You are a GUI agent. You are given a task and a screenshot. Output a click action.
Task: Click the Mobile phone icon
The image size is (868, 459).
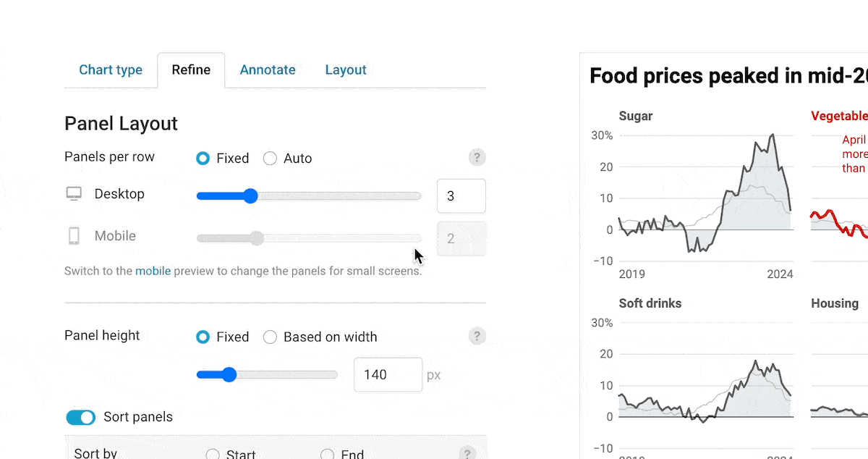pyautogui.click(x=74, y=236)
